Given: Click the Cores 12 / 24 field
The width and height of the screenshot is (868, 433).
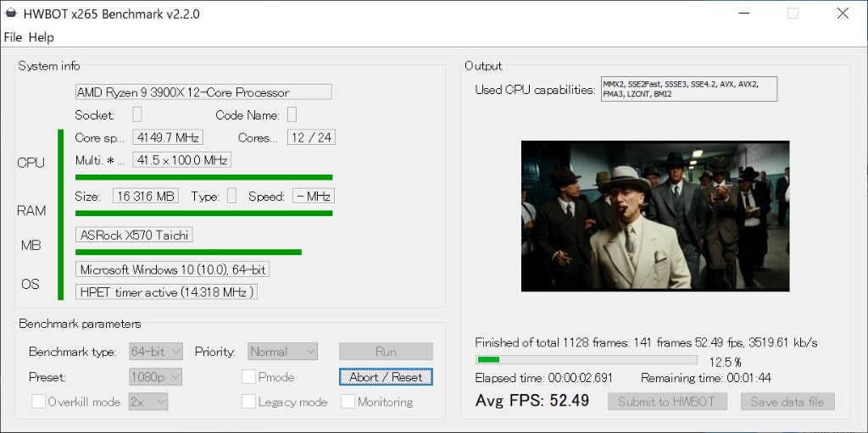Looking at the screenshot, I should click(x=311, y=137).
